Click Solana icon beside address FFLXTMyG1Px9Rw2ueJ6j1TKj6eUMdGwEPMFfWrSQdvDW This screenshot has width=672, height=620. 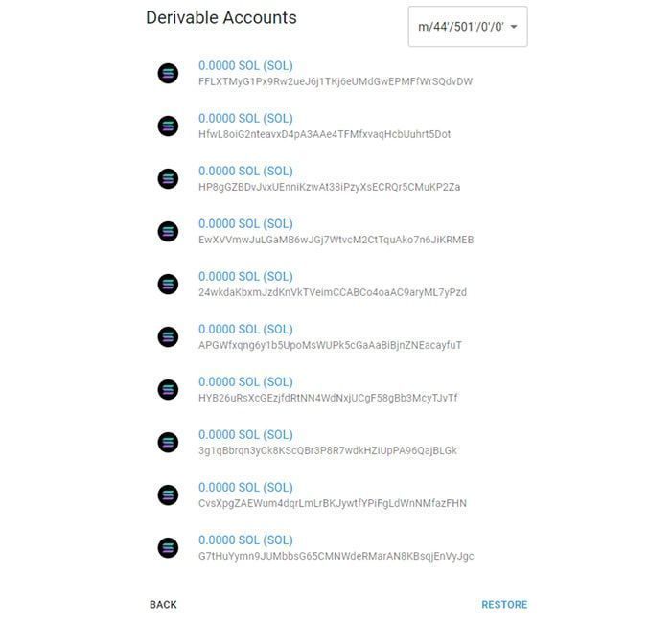coord(168,73)
